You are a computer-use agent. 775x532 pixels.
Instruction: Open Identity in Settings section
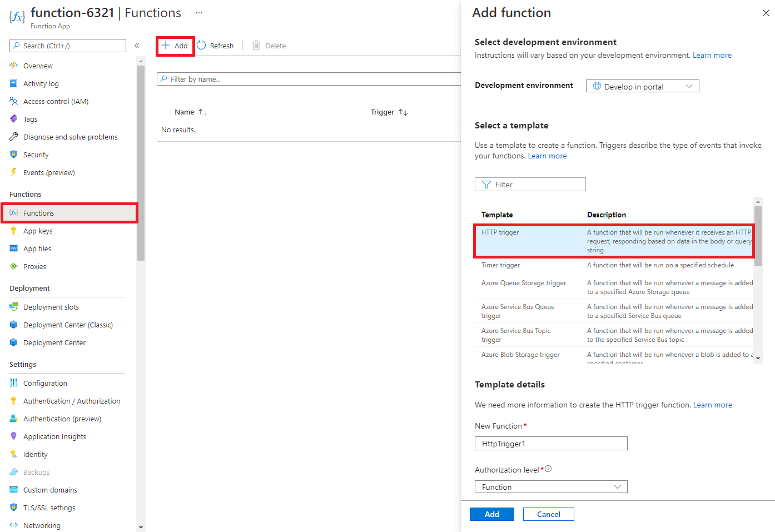(x=35, y=454)
